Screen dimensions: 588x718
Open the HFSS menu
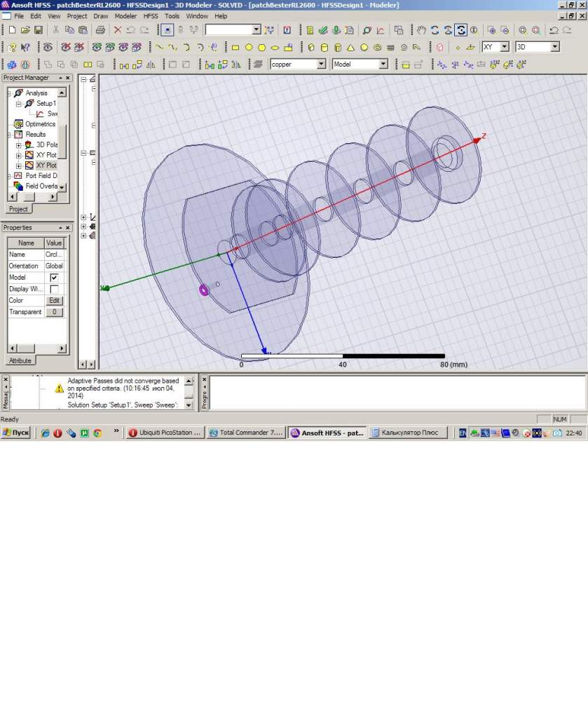tap(151, 16)
